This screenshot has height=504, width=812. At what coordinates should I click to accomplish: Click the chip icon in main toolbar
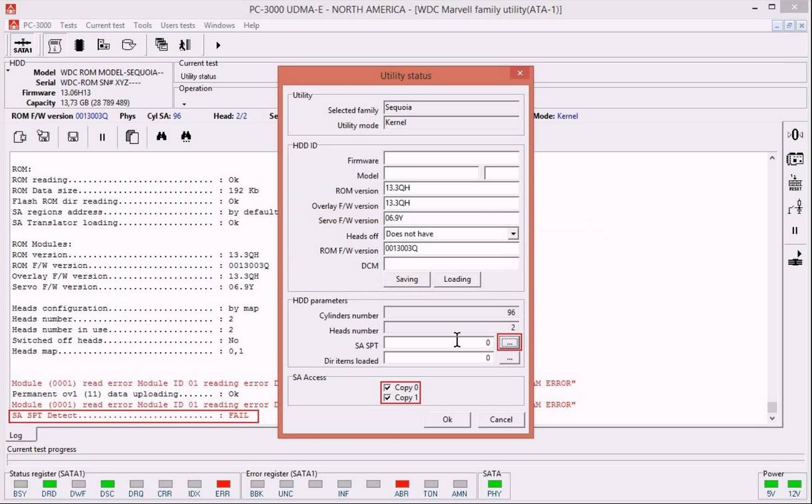[x=79, y=45]
